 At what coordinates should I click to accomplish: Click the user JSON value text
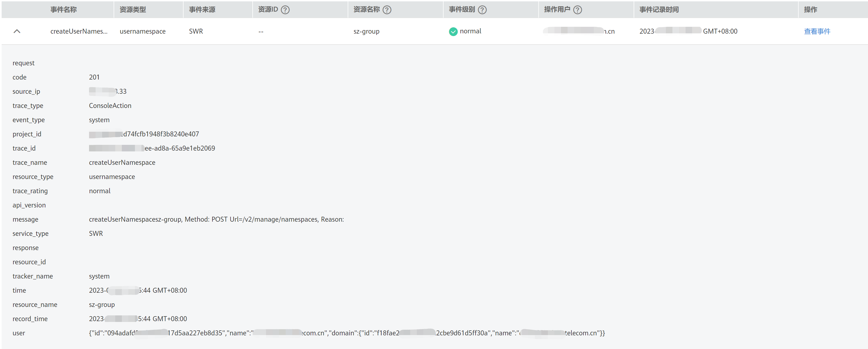[346, 333]
